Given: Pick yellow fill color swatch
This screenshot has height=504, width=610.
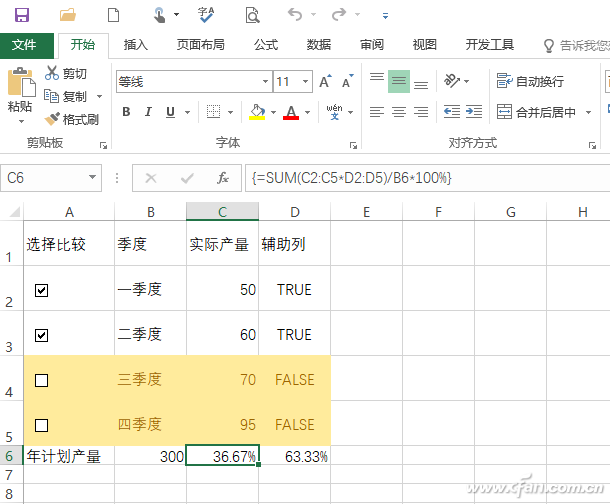Looking at the screenshot, I should 257,112.
